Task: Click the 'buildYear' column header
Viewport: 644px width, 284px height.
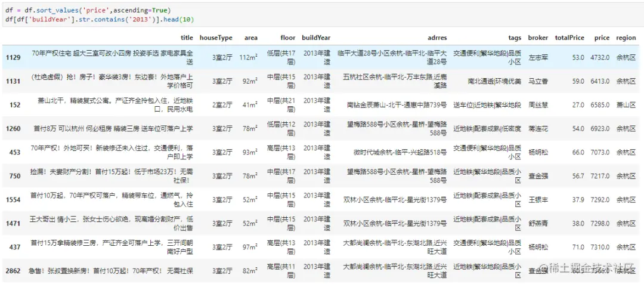Action: (x=316, y=38)
